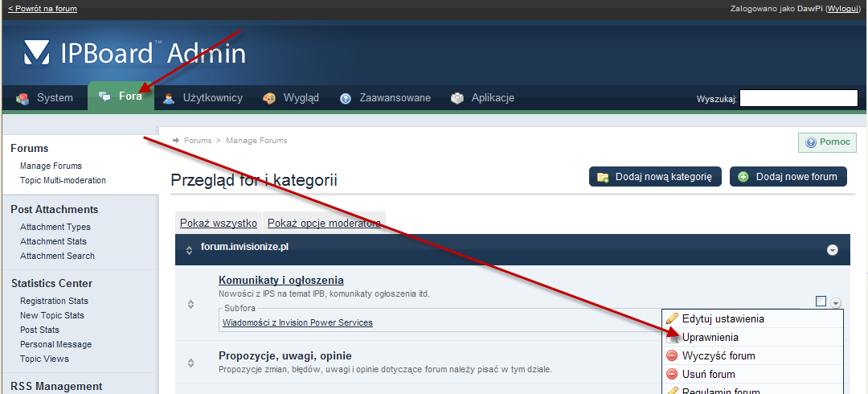This screenshot has height=394, width=868.
Task: Click the Dodaj nowe forum button
Action: coord(788,177)
